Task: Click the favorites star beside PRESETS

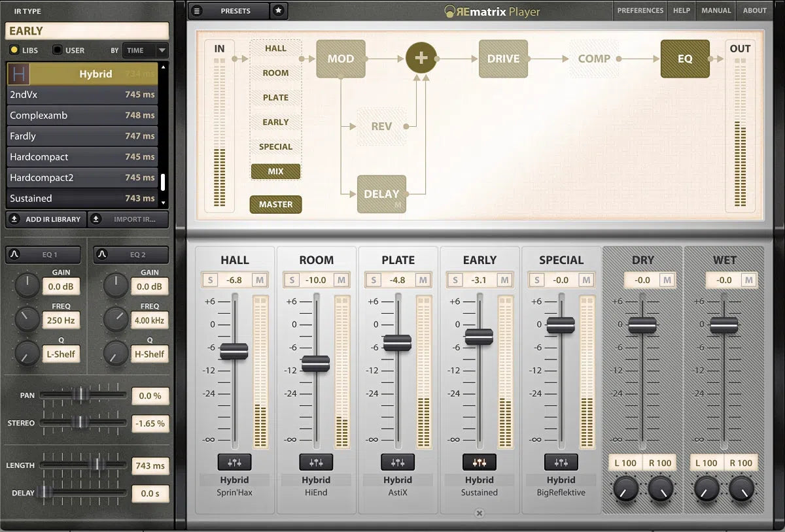Action: (279, 10)
